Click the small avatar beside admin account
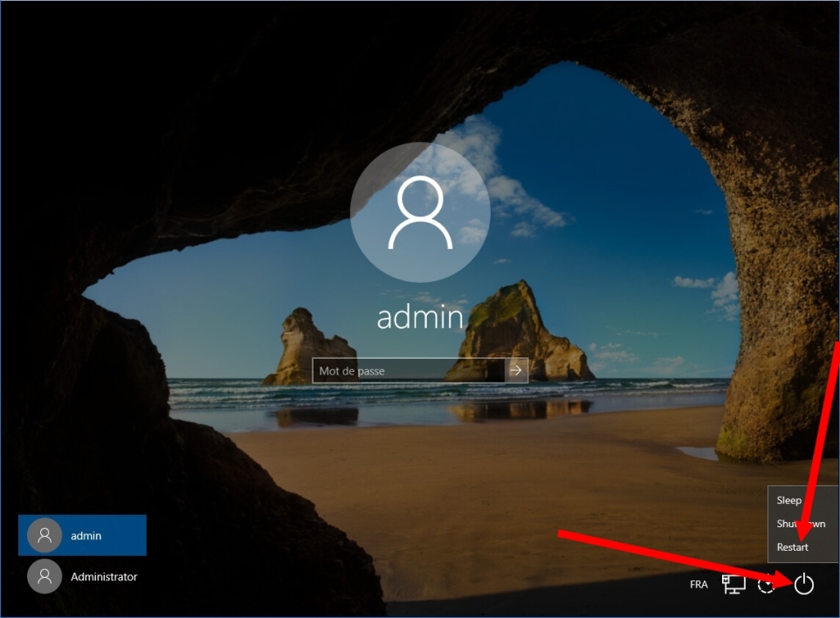840x618 pixels. click(45, 535)
